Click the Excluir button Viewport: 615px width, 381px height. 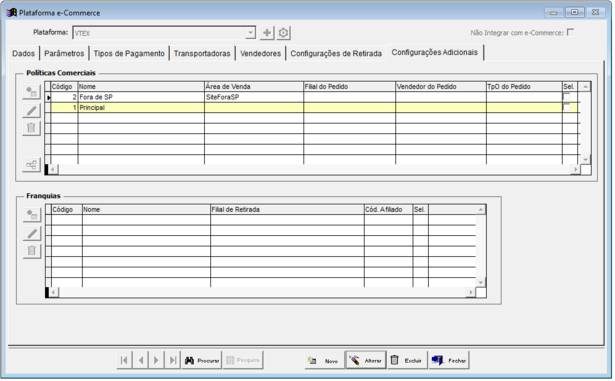click(x=407, y=360)
